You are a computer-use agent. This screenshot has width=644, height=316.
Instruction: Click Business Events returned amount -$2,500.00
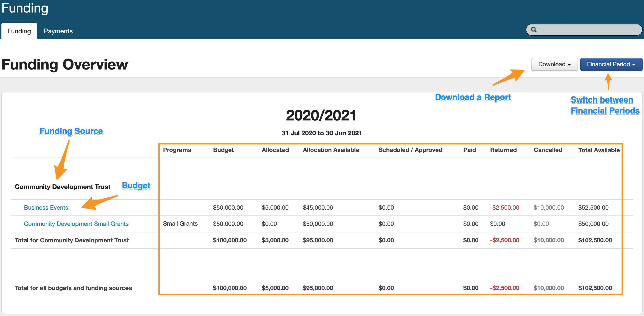pyautogui.click(x=505, y=208)
